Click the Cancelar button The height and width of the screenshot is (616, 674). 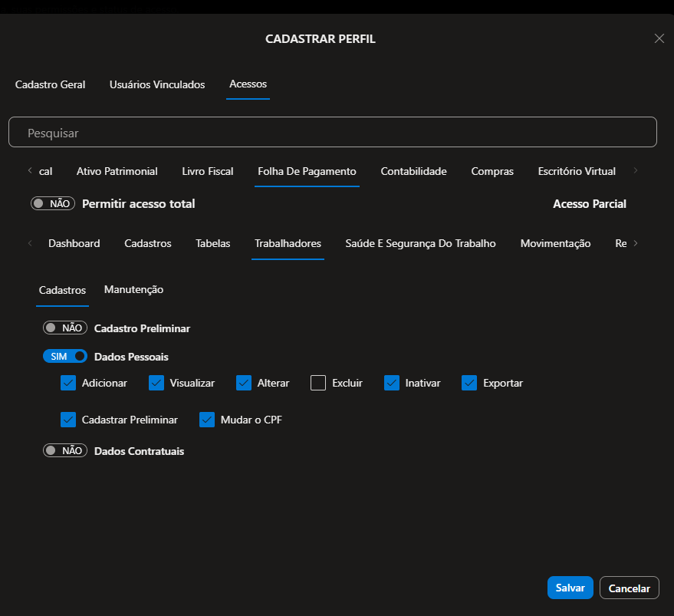tap(629, 588)
